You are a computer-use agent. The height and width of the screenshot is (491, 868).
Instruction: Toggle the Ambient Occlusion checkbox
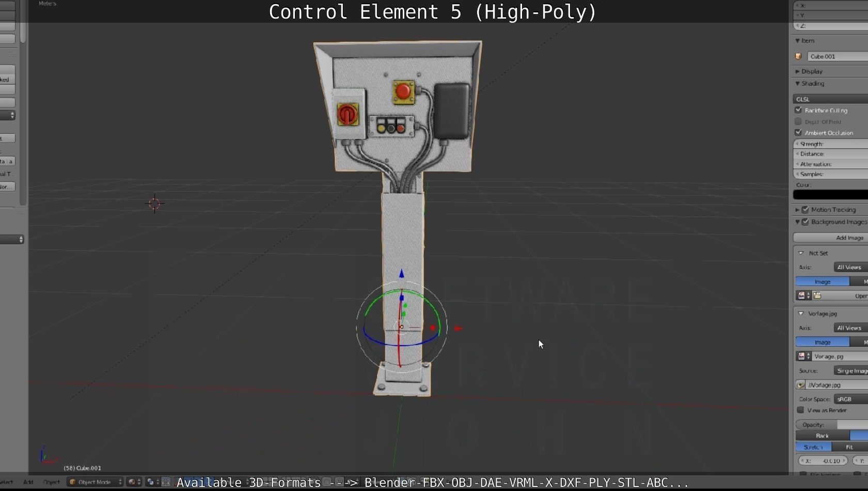[798, 133]
